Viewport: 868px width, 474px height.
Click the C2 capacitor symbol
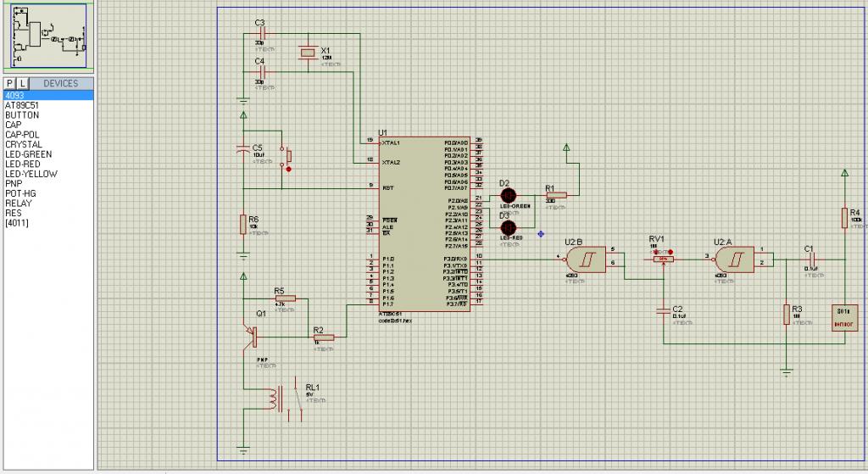point(663,311)
